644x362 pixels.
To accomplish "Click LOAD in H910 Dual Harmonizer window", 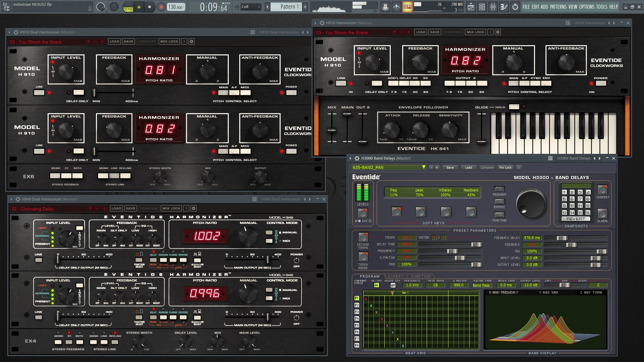I will (114, 42).
